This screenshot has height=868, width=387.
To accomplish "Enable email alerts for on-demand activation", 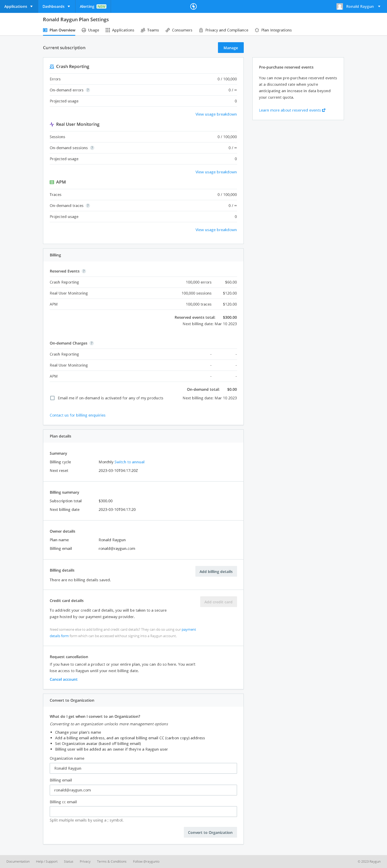I will (x=52, y=398).
